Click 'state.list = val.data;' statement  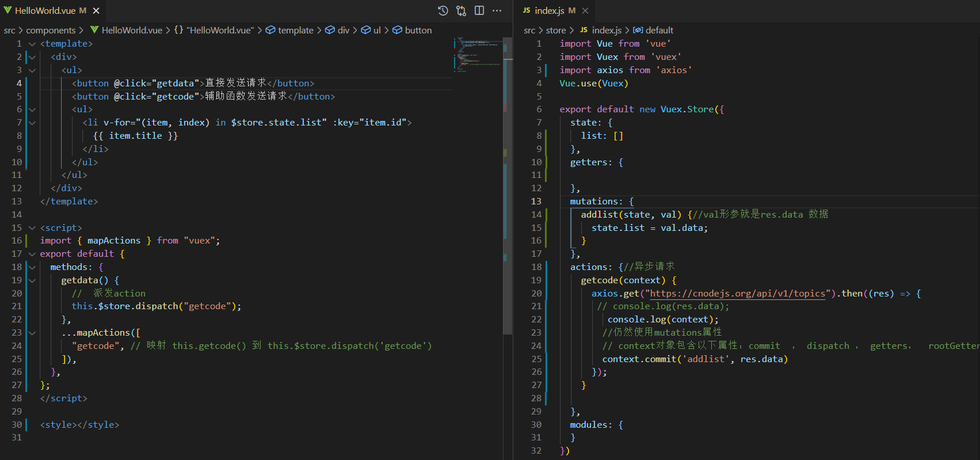click(650, 228)
